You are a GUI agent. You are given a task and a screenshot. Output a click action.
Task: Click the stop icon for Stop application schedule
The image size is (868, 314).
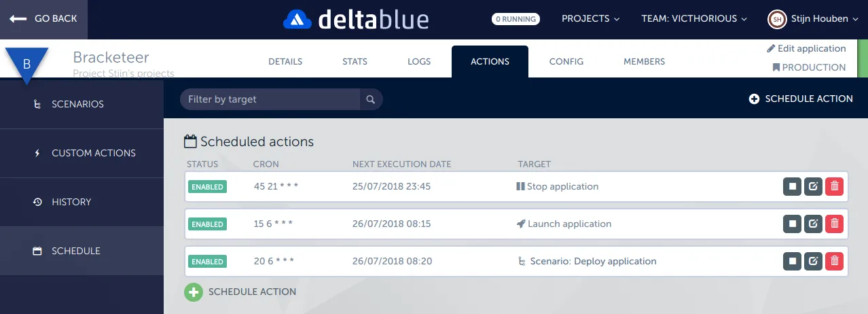tap(792, 186)
